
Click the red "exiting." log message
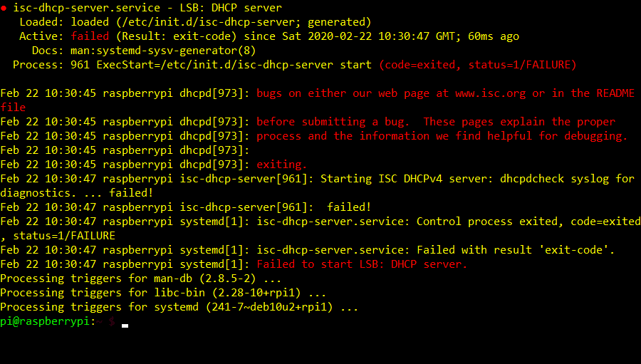(x=282, y=165)
